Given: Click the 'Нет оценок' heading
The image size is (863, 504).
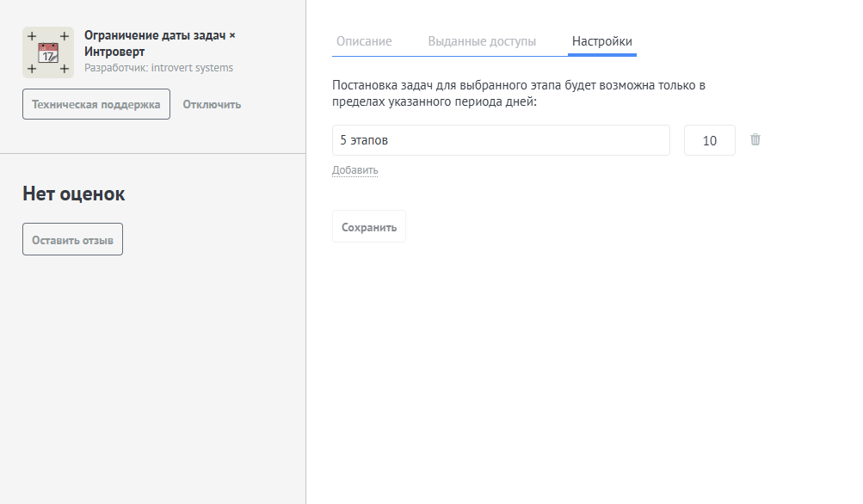Looking at the screenshot, I should pos(74,194).
